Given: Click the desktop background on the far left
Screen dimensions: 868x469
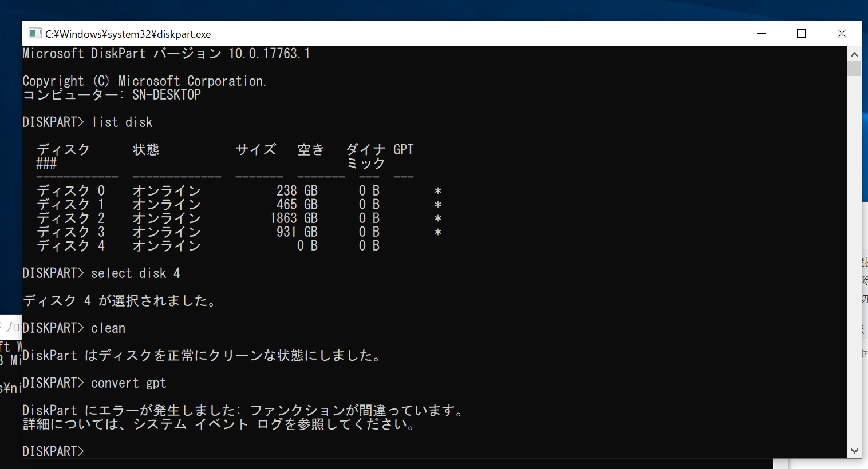Looking at the screenshot, I should click(9, 143).
